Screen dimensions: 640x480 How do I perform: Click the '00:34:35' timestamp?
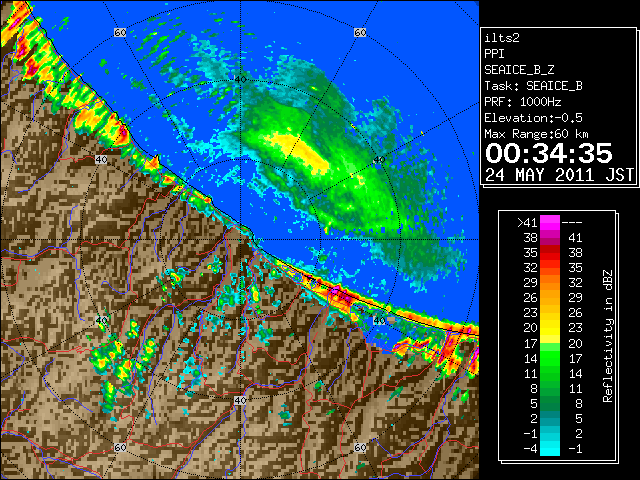click(549, 153)
